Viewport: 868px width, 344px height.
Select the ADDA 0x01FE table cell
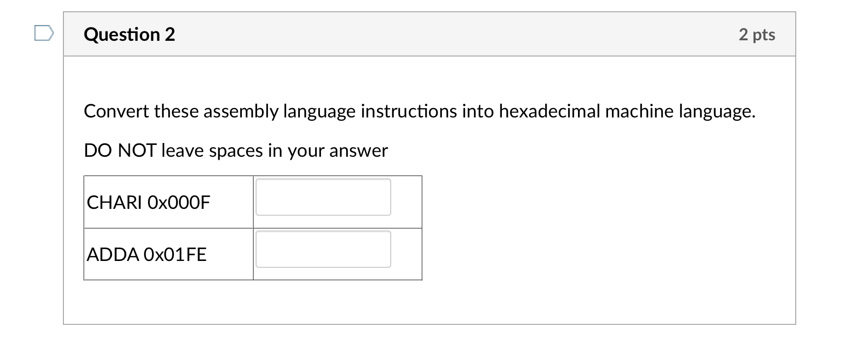coord(168,254)
